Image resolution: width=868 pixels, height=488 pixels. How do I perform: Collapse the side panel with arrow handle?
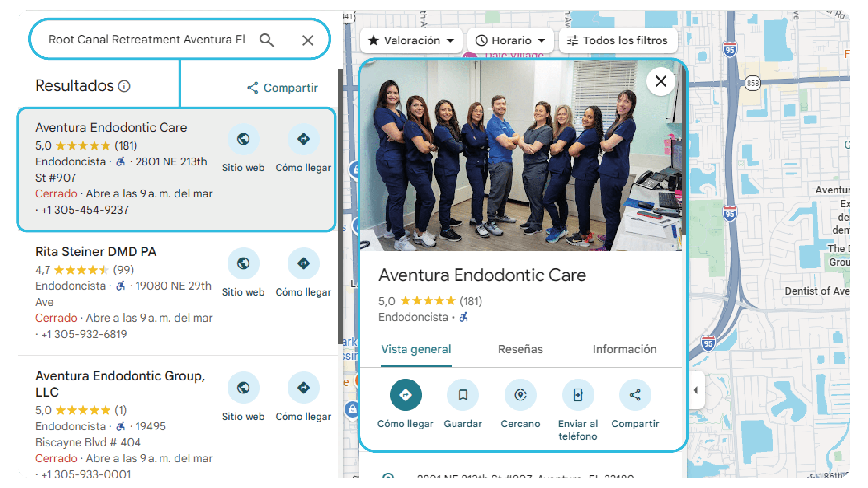(x=696, y=390)
